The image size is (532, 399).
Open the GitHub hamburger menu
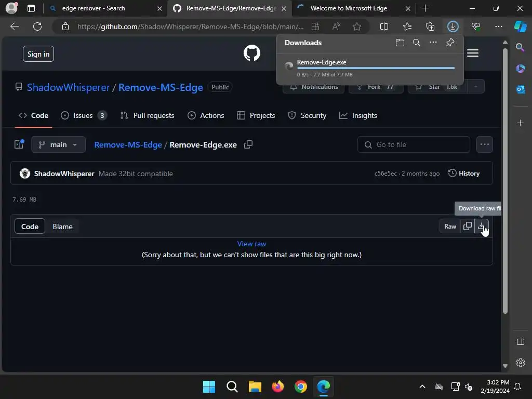pyautogui.click(x=473, y=54)
